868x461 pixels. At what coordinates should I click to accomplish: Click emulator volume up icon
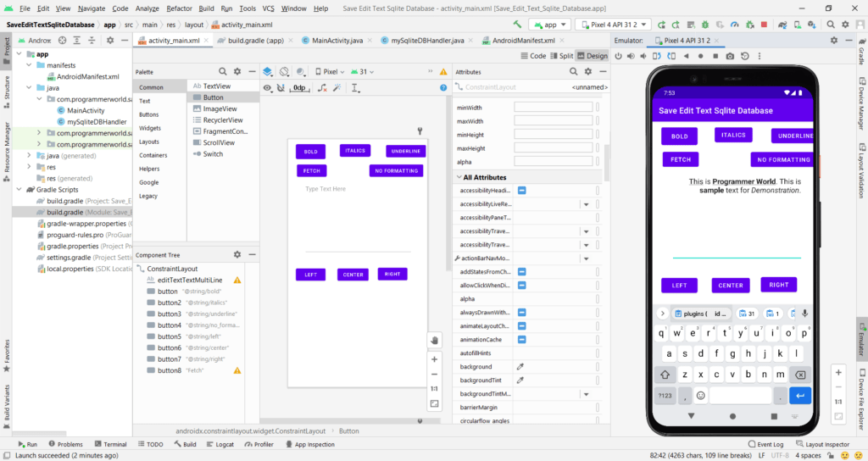coord(631,56)
